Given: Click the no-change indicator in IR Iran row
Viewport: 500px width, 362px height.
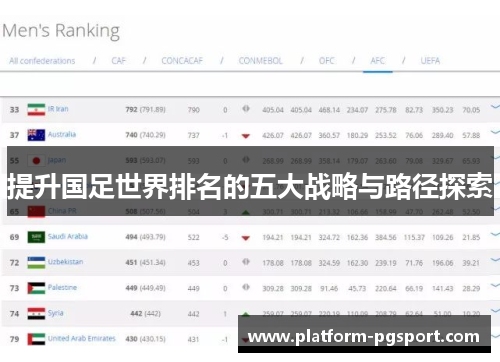Looking at the screenshot, I should (246, 109).
